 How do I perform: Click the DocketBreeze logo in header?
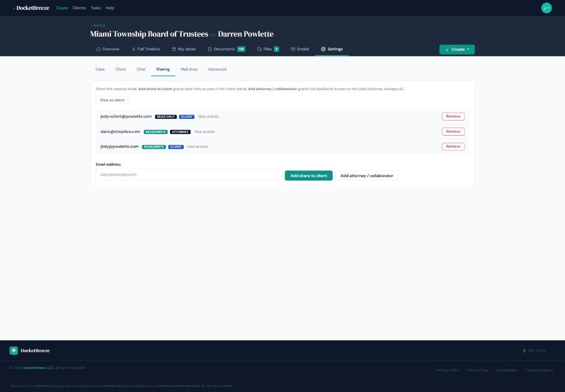click(x=32, y=8)
